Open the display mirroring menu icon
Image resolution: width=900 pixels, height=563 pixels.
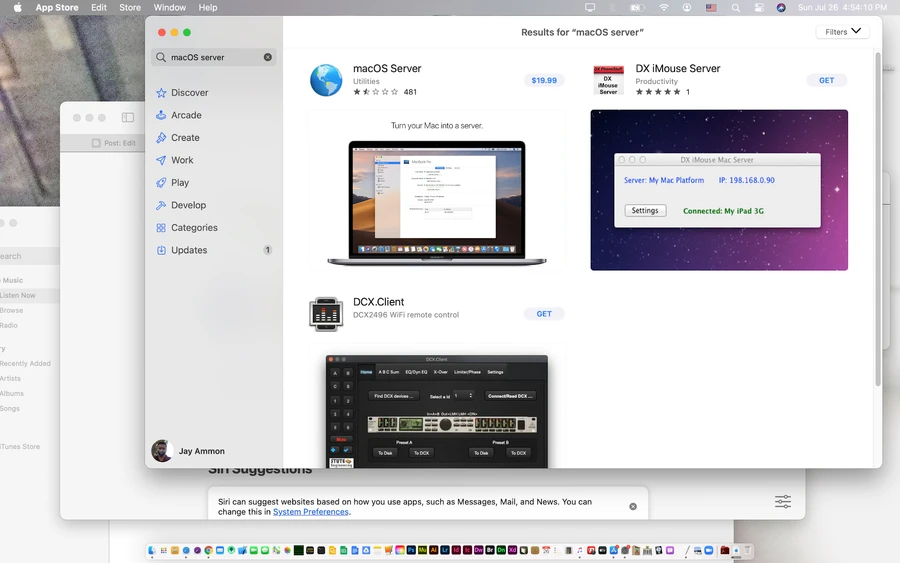[589, 7]
